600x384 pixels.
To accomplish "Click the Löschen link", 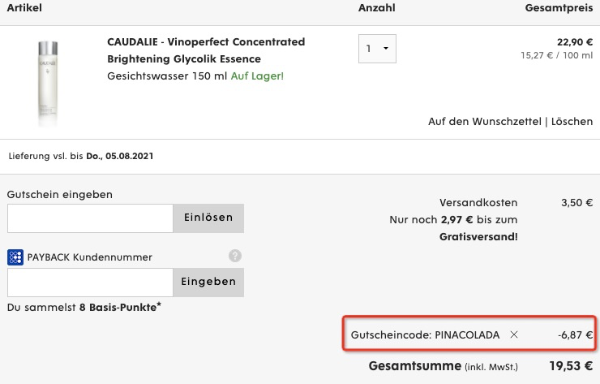I will point(572,122).
